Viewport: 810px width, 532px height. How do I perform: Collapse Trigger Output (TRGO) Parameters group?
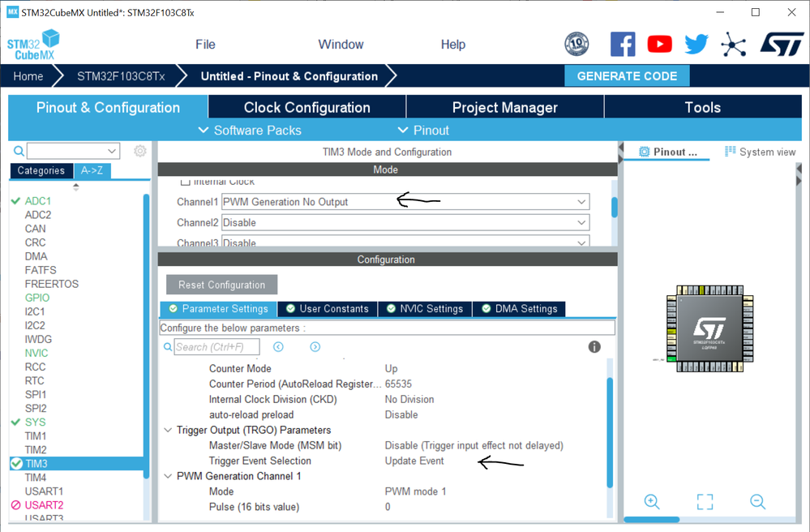[x=168, y=431]
